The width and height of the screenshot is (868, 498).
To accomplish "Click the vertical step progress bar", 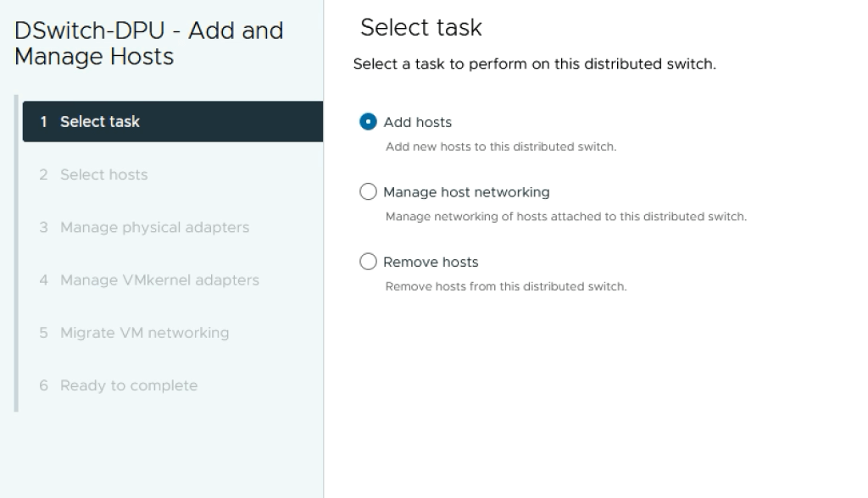I will 16,254.
